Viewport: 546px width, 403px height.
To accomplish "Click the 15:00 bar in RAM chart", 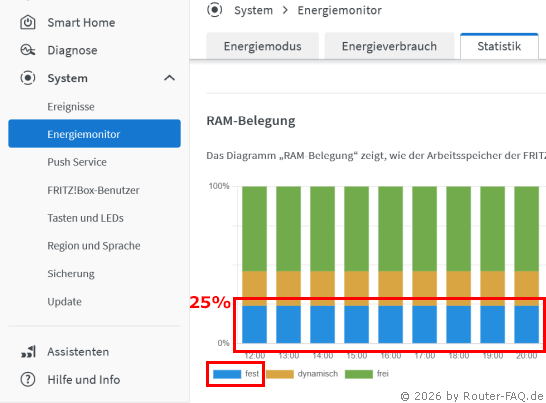I will pyautogui.click(x=357, y=265).
